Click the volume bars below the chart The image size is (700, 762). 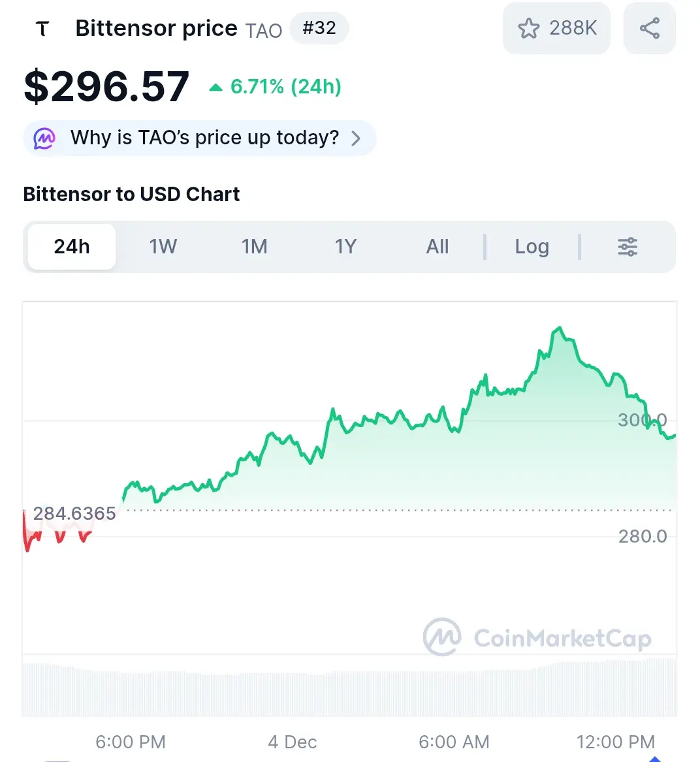[x=349, y=689]
